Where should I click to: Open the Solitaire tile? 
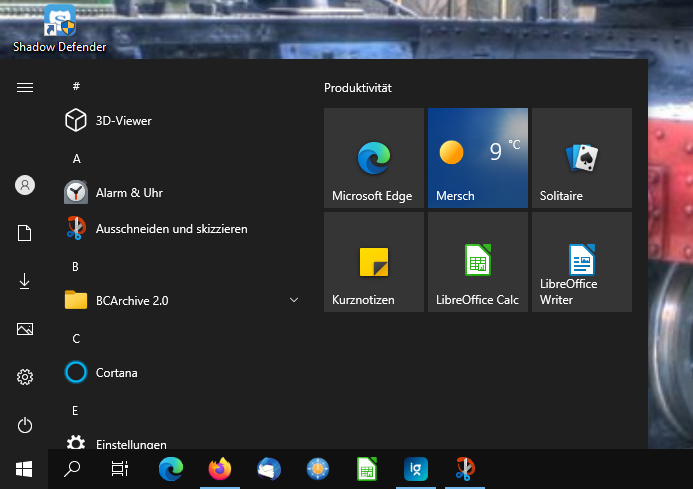pos(582,158)
